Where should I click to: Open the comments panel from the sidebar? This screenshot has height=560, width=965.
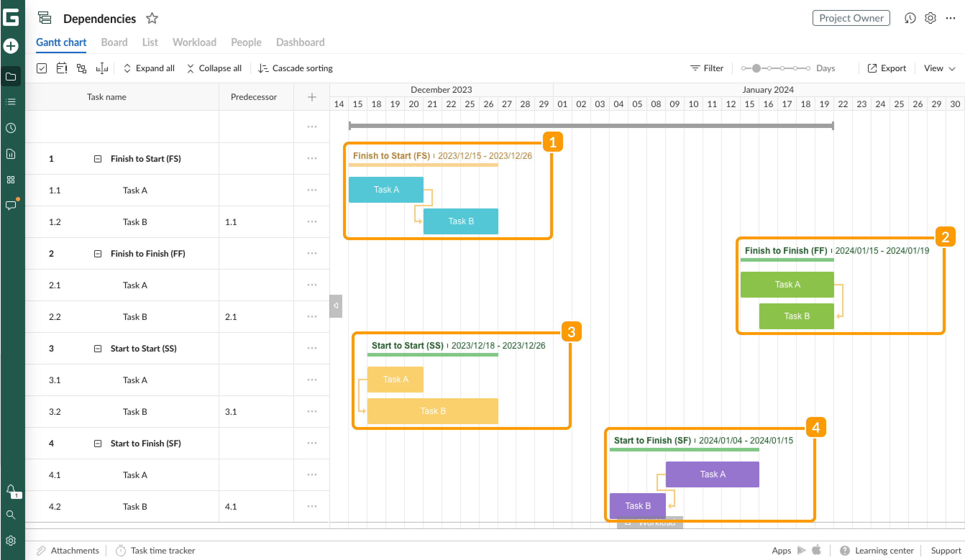11,205
